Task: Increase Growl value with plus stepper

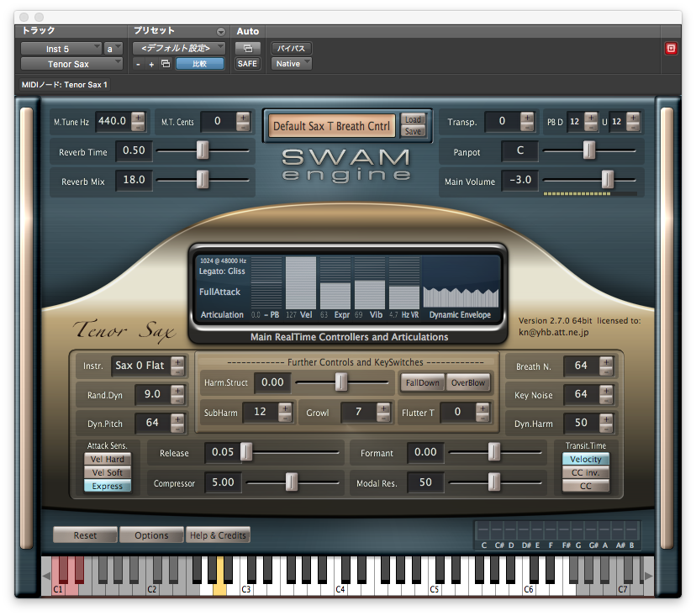Action: (x=383, y=408)
